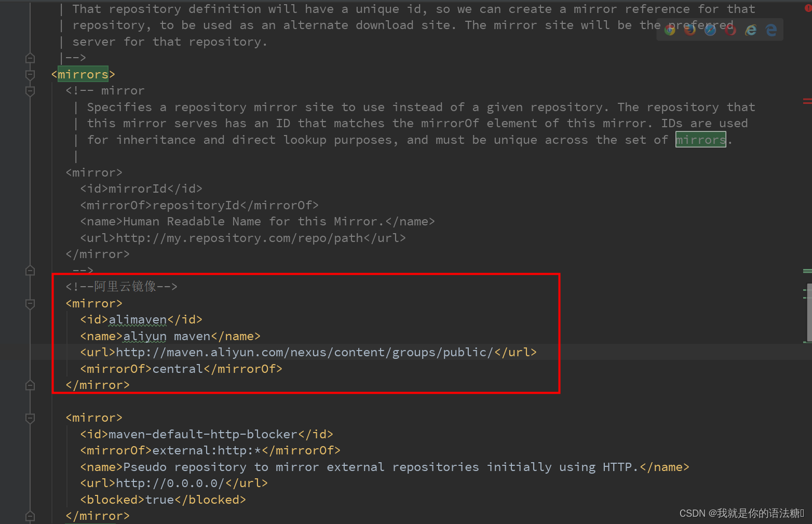
Task: Click fold end marker at last </mirror>
Action: (x=30, y=516)
